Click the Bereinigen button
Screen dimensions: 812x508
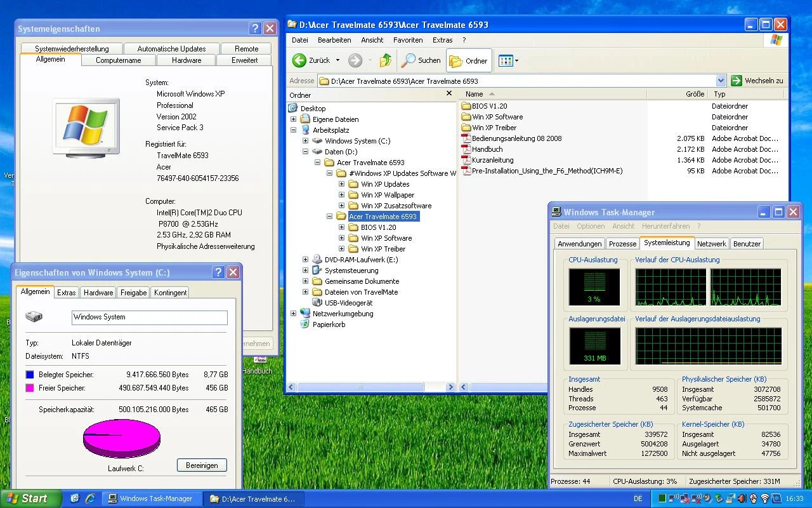click(202, 465)
